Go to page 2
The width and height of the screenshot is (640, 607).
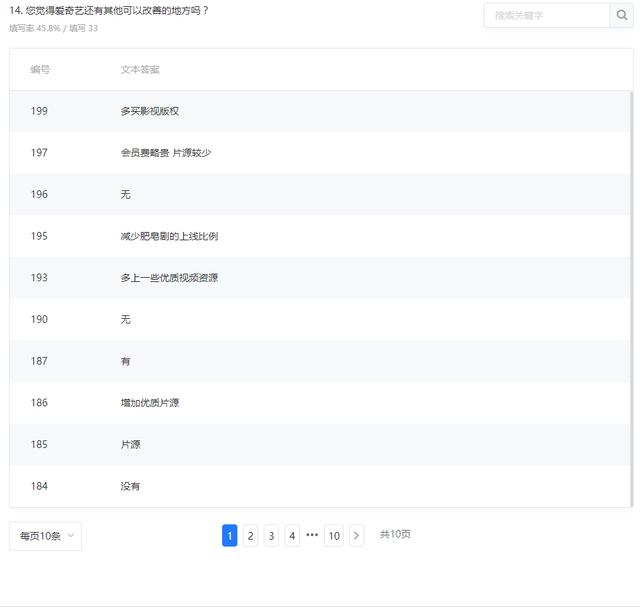tap(250, 536)
